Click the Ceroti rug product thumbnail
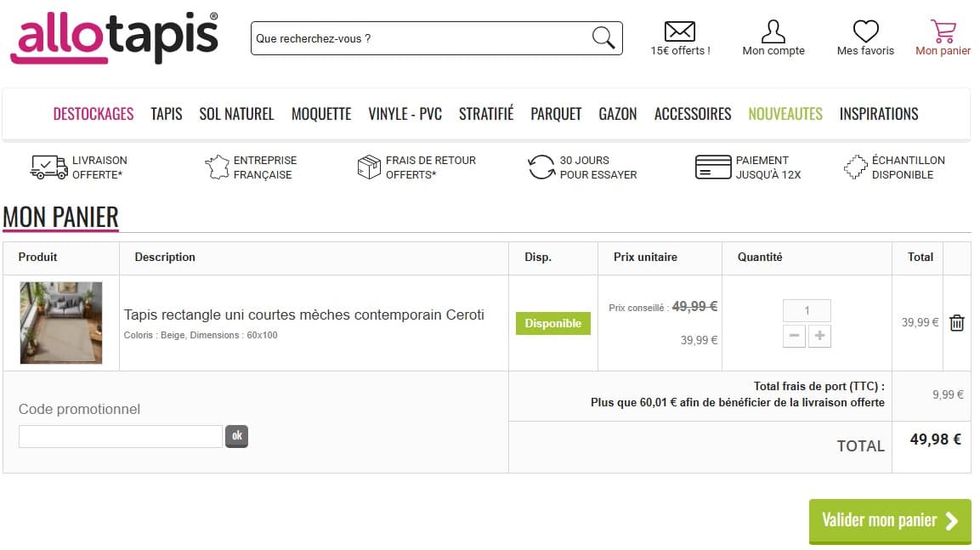980x550 pixels. 61,322
